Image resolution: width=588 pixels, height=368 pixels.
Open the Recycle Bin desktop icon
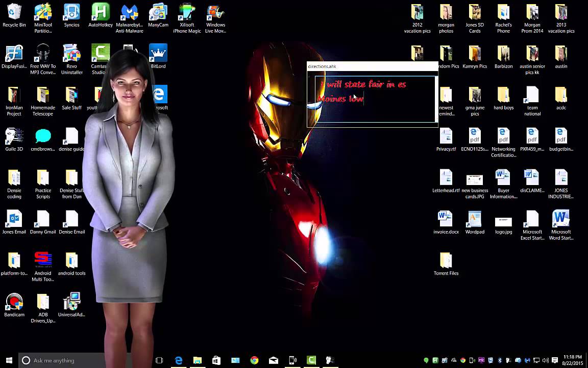pos(14,15)
